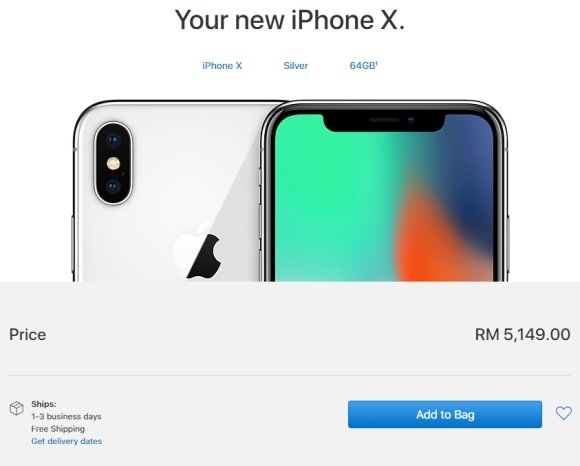
Task: Click the rear dual camera module
Action: pos(113,163)
